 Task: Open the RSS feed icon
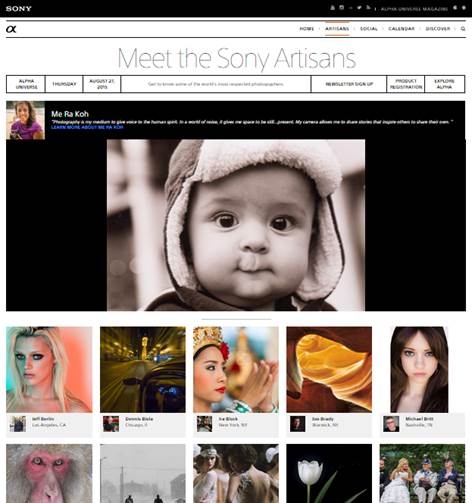(368, 8)
